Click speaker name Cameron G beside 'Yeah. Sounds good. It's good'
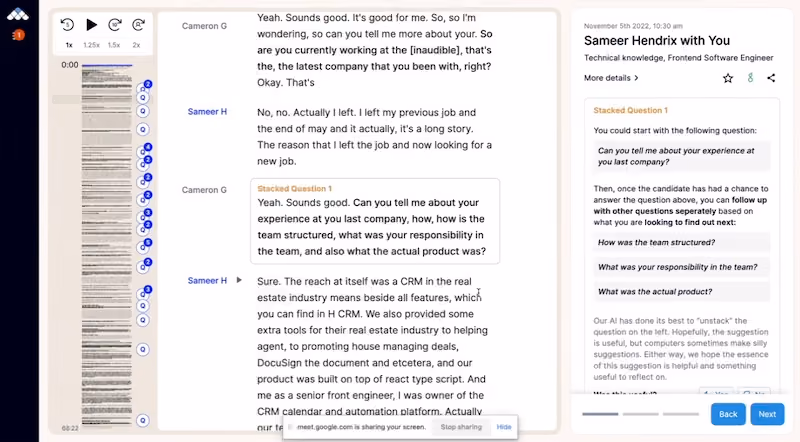800x442 pixels. tap(204, 26)
